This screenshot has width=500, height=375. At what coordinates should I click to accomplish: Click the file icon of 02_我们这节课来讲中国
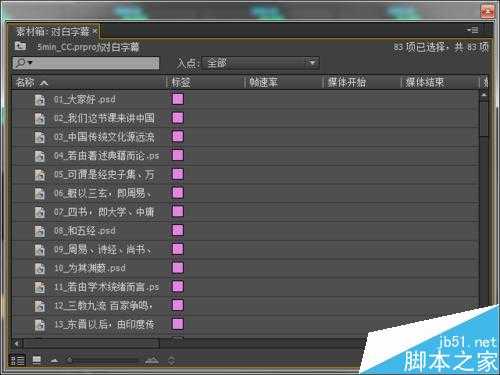40,118
